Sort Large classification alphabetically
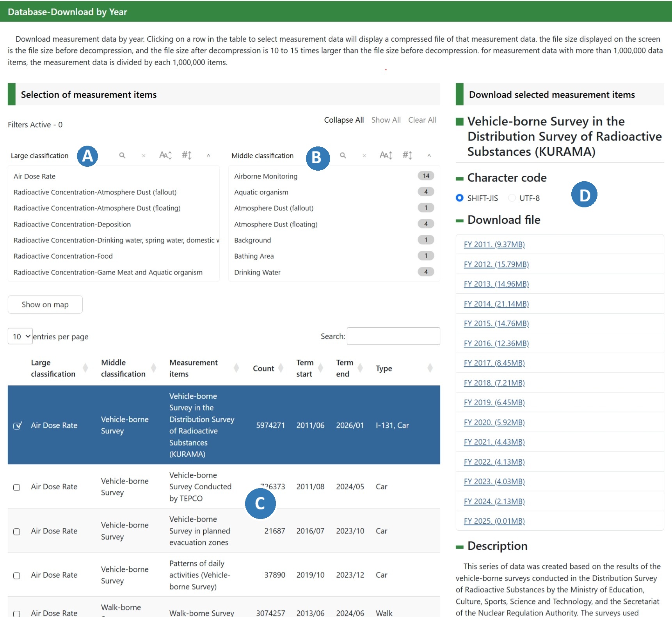The height and width of the screenshot is (617, 672). pyautogui.click(x=165, y=155)
